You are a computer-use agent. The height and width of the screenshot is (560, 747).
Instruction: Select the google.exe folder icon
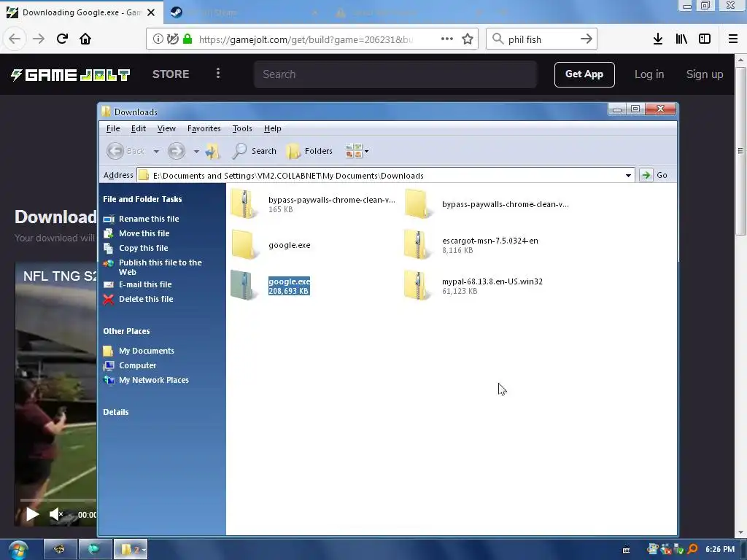[x=244, y=245]
